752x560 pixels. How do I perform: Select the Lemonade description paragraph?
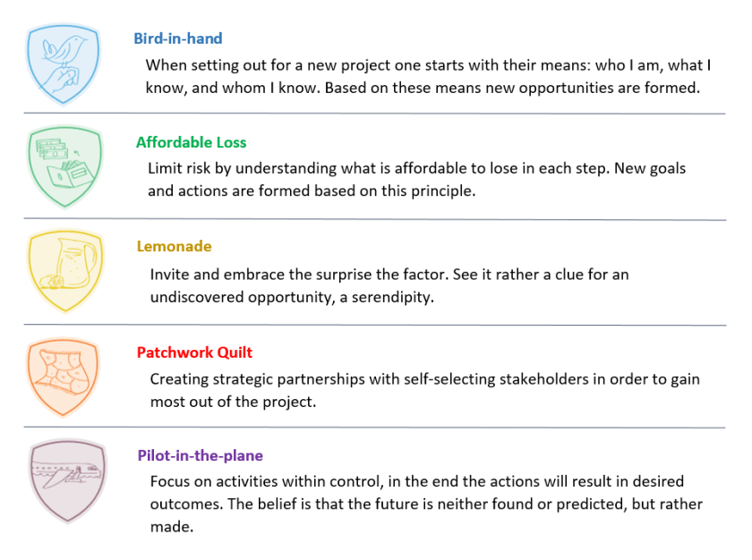pyautogui.click(x=388, y=285)
